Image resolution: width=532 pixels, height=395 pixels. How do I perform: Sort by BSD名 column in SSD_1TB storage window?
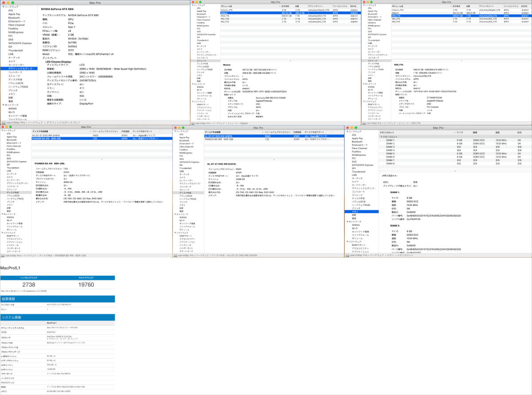pos(525,6)
